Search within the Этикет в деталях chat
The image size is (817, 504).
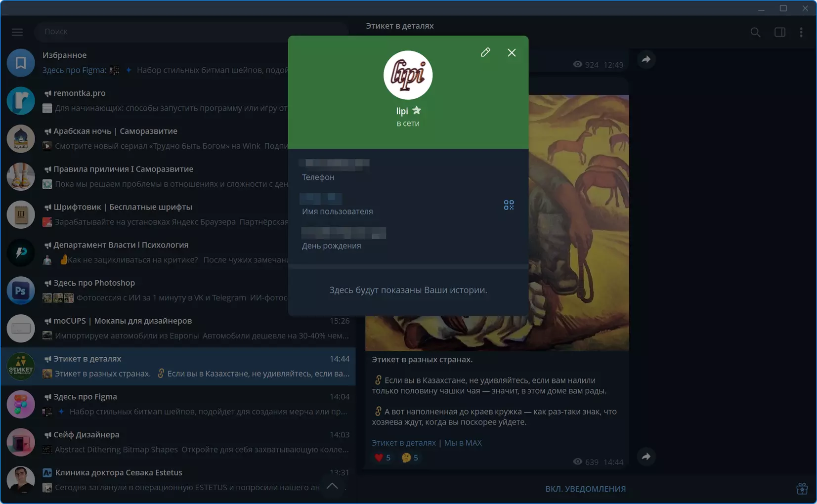755,32
